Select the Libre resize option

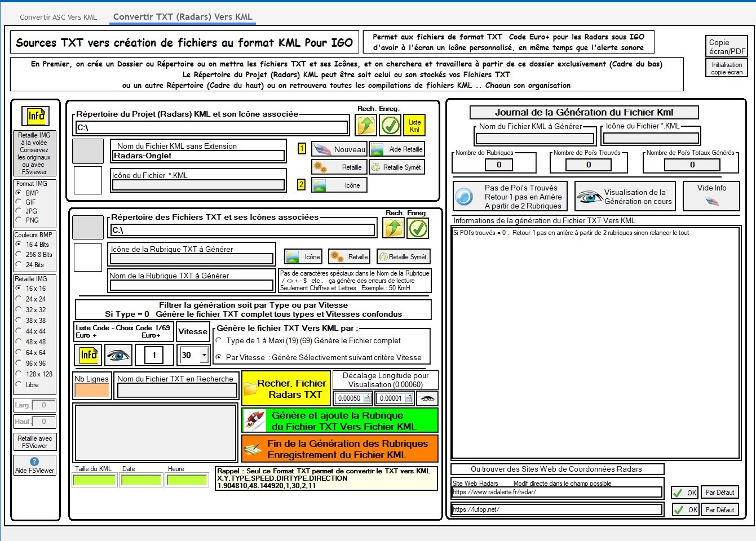[x=19, y=384]
